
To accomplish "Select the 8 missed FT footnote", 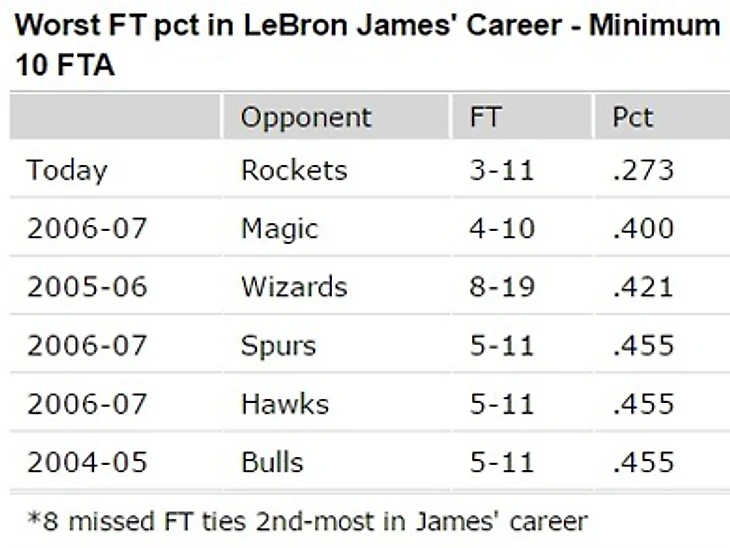I will point(307,521).
